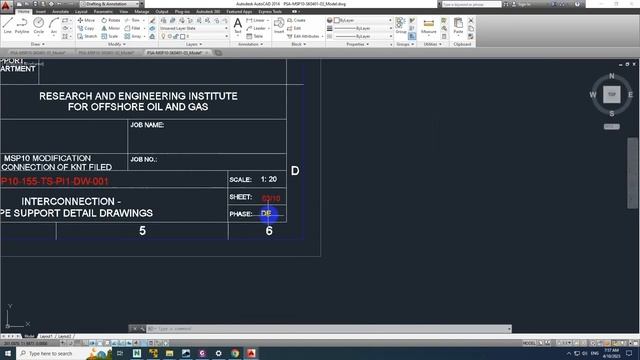The height and width of the screenshot is (360, 640).
Task: Click the Insert block tool
Action: click(279, 25)
